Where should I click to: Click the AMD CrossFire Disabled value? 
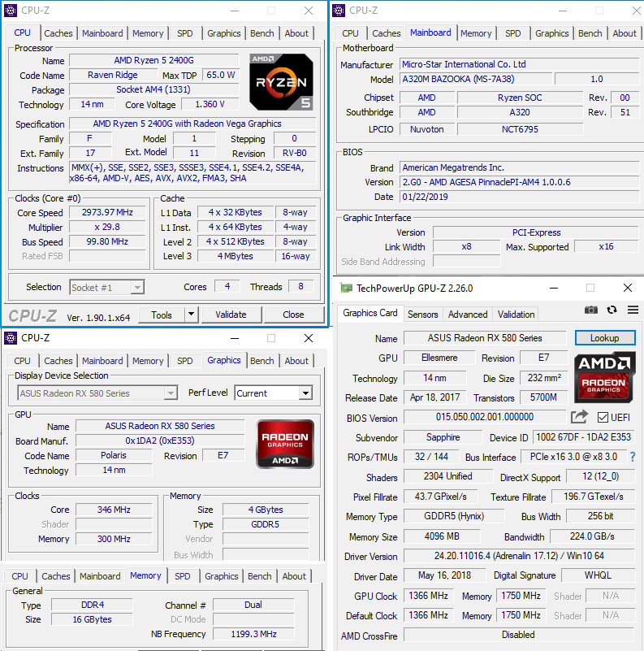click(x=519, y=635)
